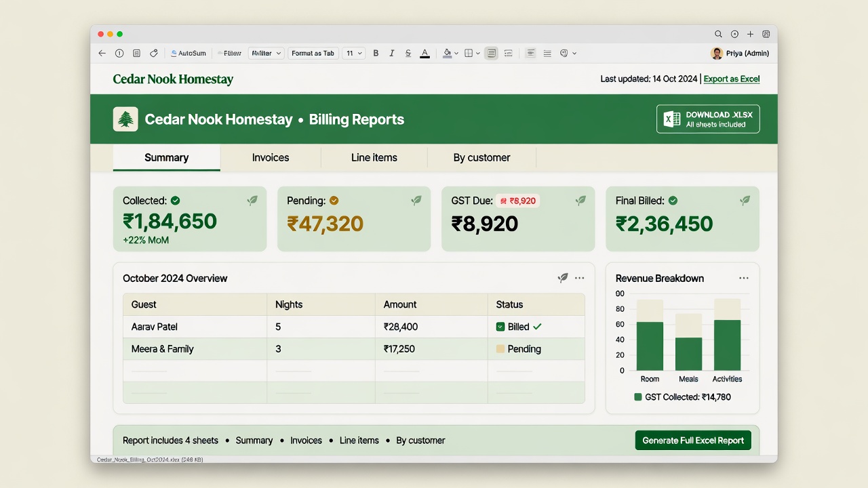The height and width of the screenshot is (488, 868).
Task: Toggle Pending checkbox for Meera & Family
Action: [x=500, y=349]
